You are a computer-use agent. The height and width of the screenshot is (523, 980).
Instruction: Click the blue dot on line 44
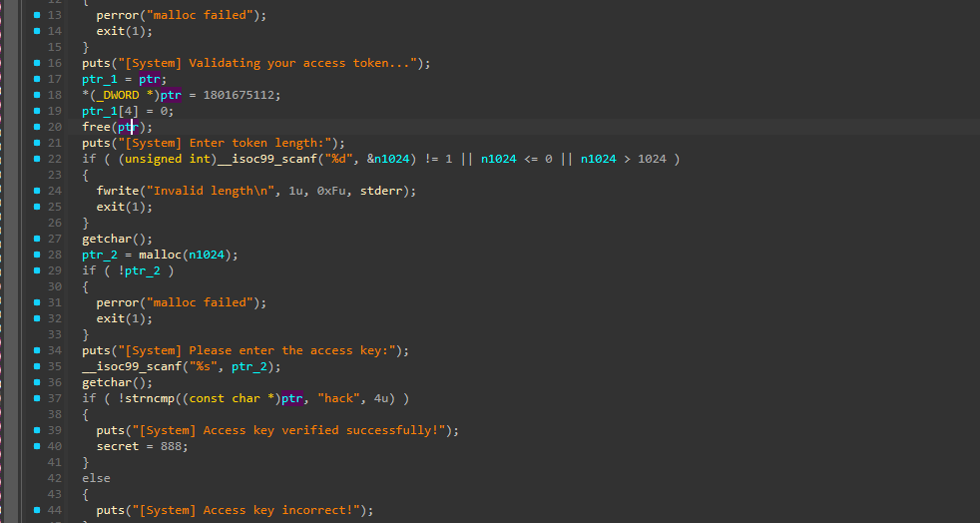pos(38,510)
